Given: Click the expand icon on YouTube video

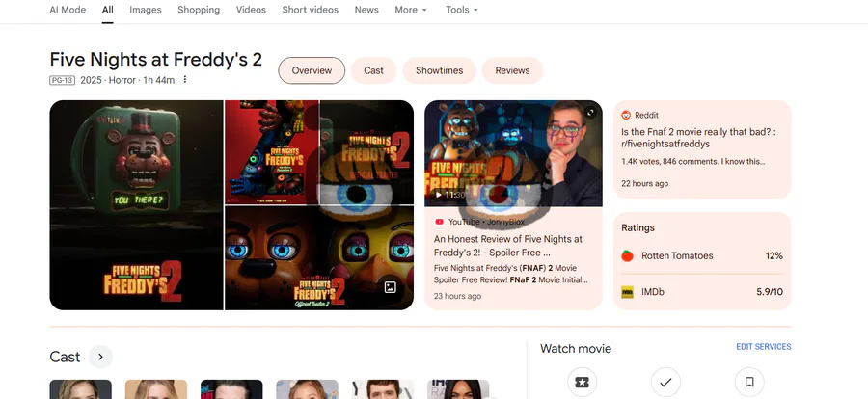Looking at the screenshot, I should (x=590, y=113).
